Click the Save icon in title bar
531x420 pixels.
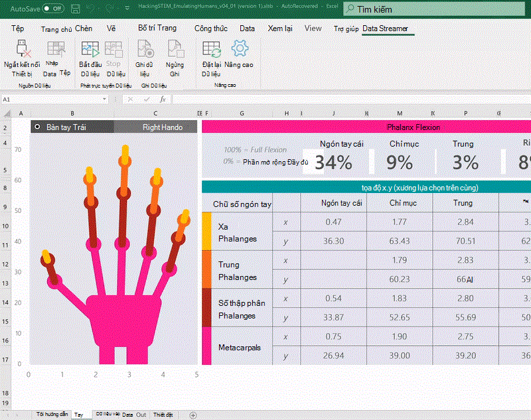pyautogui.click(x=75, y=9)
